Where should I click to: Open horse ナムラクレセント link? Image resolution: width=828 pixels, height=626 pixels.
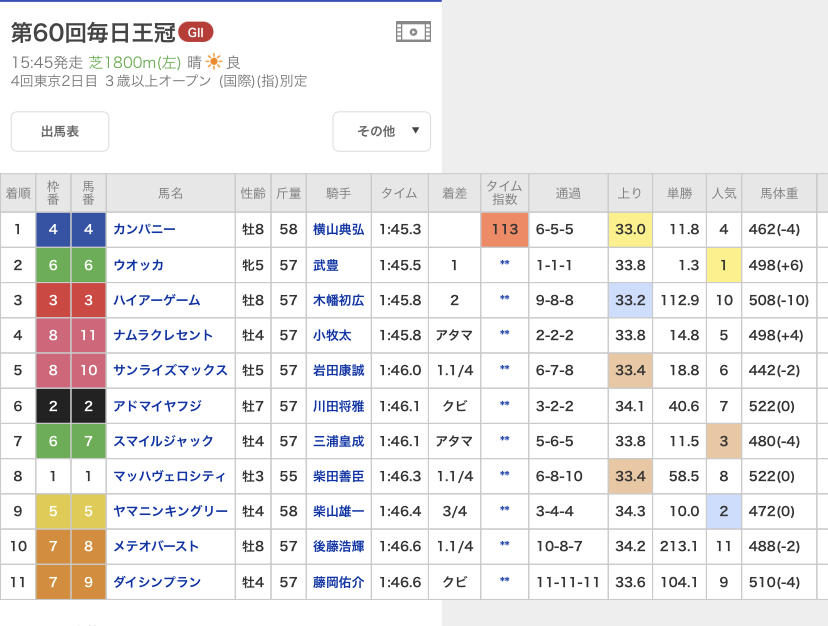[x=163, y=335]
